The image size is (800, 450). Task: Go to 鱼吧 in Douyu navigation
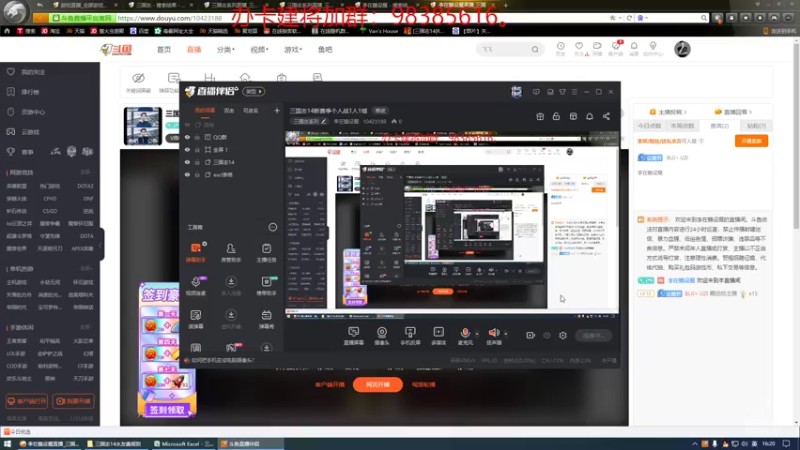325,49
